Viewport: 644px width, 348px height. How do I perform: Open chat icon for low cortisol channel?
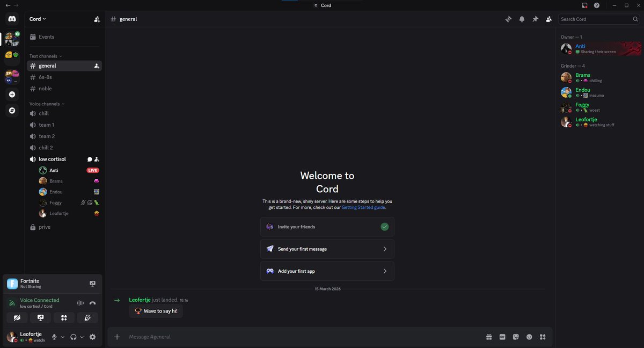tap(90, 159)
